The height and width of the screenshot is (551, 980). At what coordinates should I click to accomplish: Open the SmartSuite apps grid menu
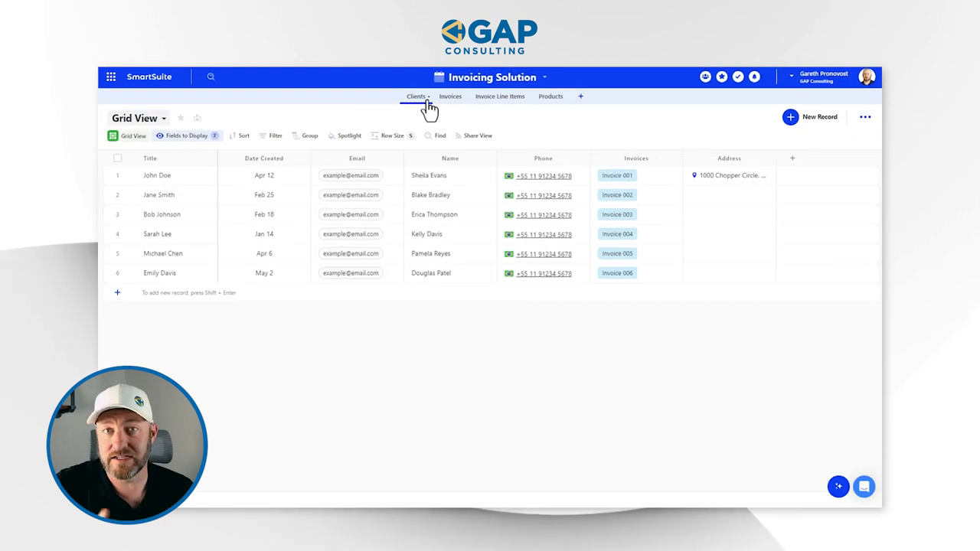pos(111,77)
